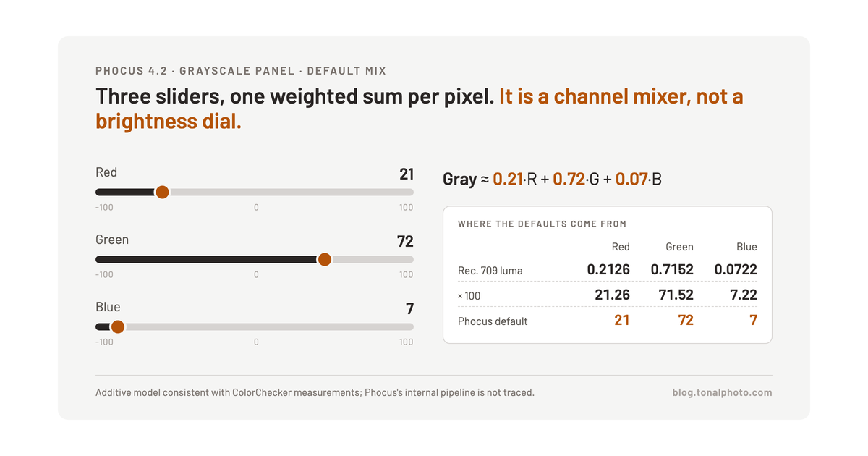Select the Rec. 709 luma row label

click(x=490, y=271)
